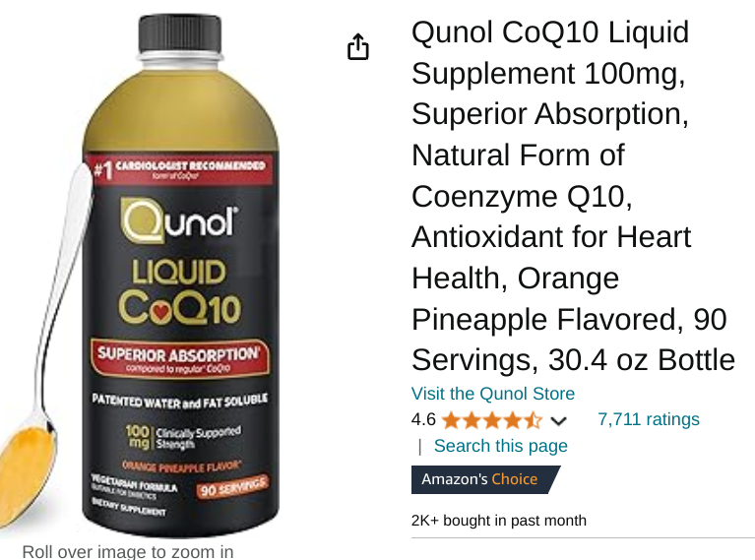Click the gold LIQUID text on the bottle
The image size is (755, 560).
coord(178,272)
